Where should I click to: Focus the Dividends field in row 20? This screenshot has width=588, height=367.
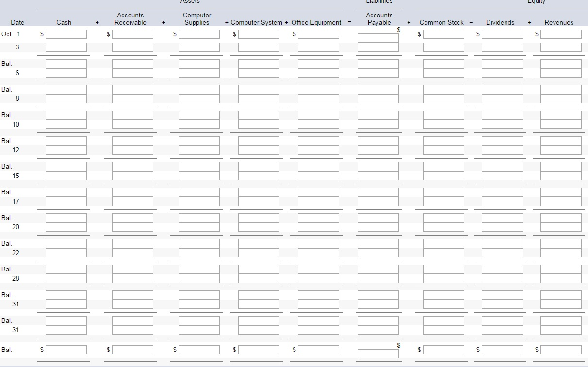502,227
